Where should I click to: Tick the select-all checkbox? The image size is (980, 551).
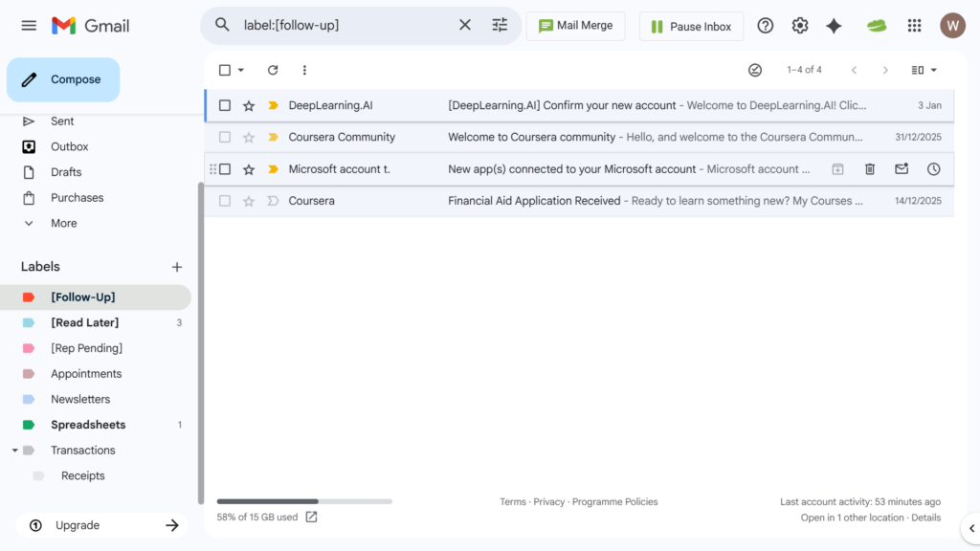click(224, 70)
